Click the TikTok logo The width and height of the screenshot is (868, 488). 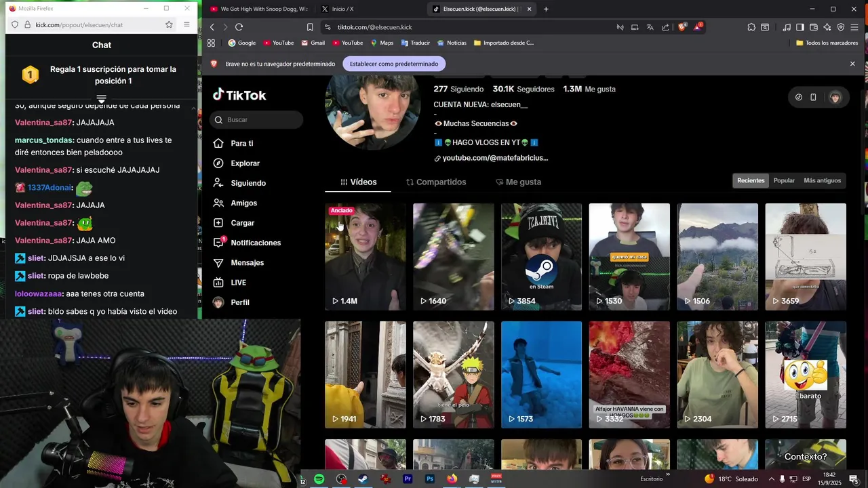coord(239,95)
